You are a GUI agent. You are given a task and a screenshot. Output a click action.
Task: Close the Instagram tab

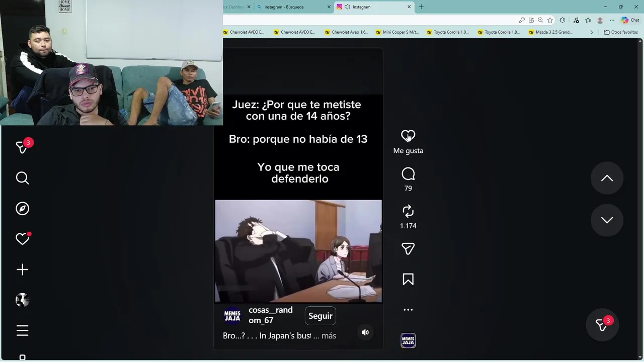click(409, 7)
